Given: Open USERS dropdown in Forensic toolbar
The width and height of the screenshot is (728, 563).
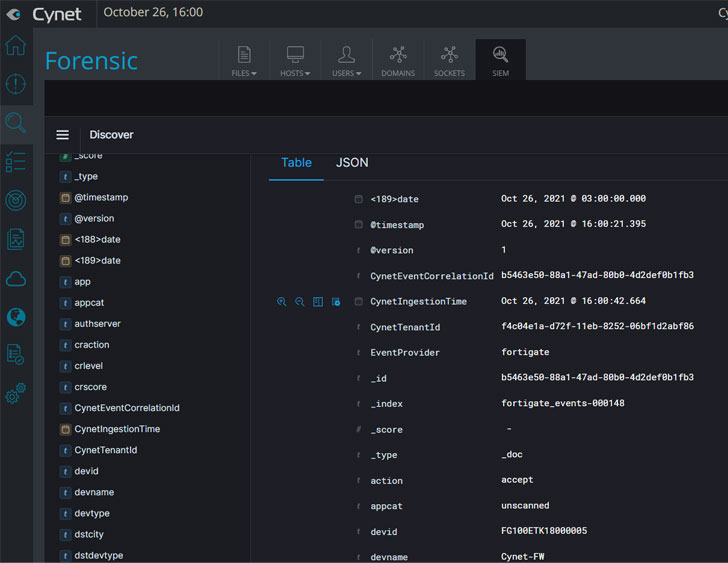Looking at the screenshot, I should coord(346,60).
